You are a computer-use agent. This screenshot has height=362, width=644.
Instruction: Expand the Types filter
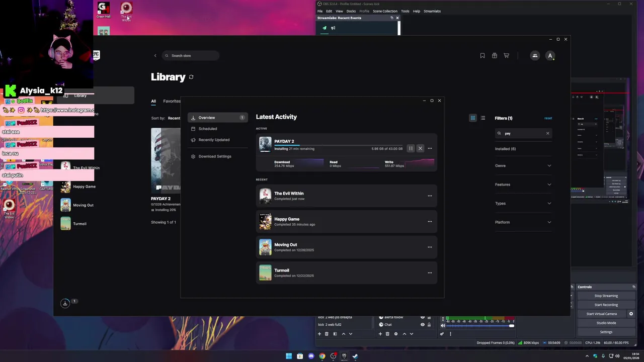click(x=523, y=204)
